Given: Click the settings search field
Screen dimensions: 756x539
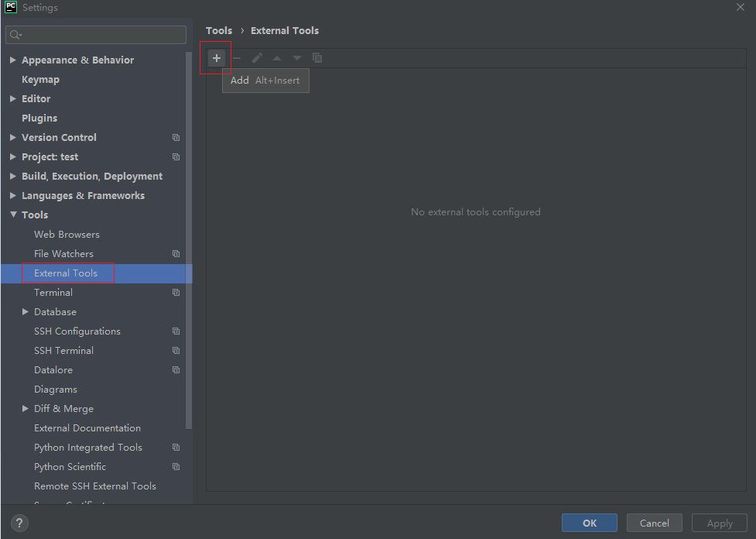Looking at the screenshot, I should click(95, 34).
